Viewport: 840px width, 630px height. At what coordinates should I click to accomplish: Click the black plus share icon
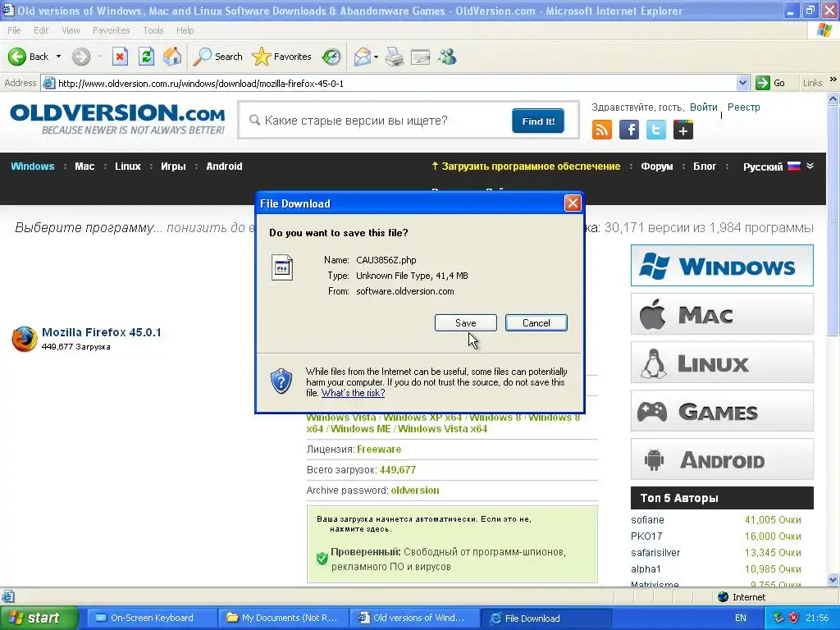(x=683, y=130)
